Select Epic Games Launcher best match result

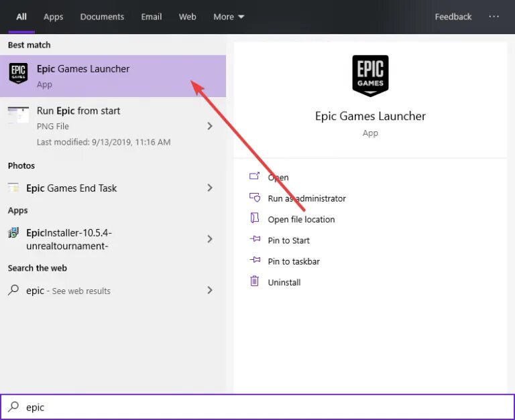113,76
